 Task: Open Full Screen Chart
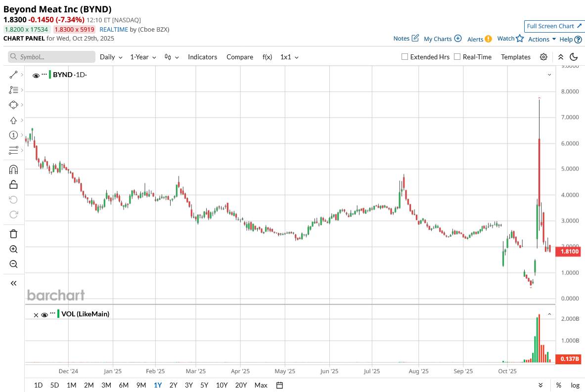(x=554, y=26)
